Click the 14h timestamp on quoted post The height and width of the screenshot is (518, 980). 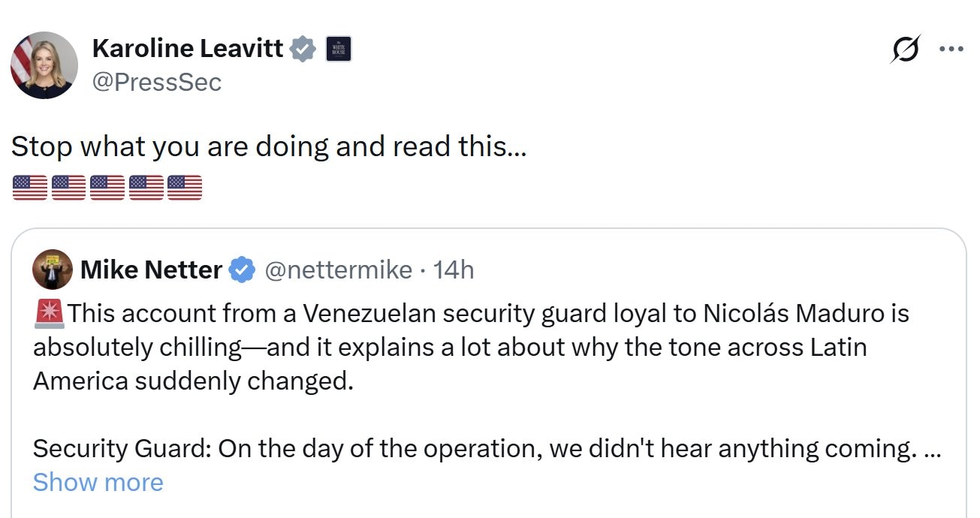pyautogui.click(x=454, y=270)
